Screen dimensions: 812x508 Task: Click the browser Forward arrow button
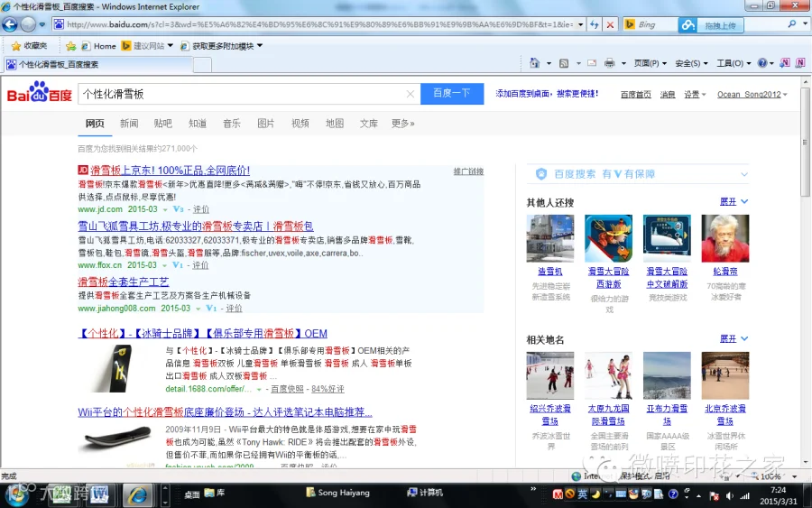click(28, 24)
